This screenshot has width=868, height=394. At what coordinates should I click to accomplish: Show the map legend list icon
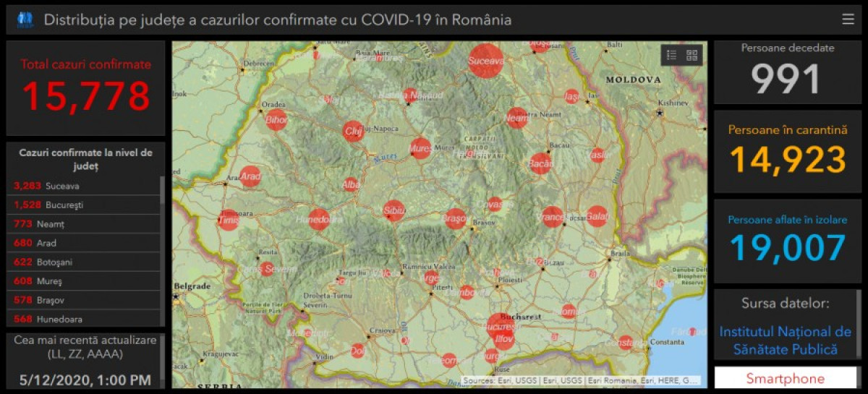(x=671, y=55)
